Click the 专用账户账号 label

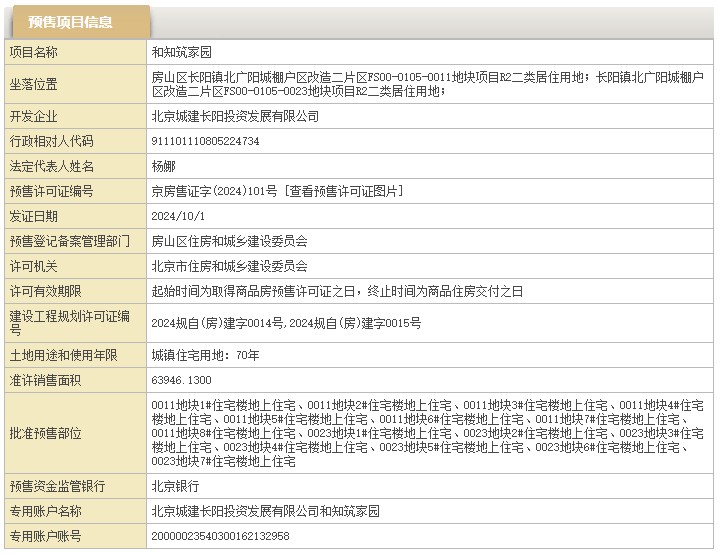pos(46,536)
